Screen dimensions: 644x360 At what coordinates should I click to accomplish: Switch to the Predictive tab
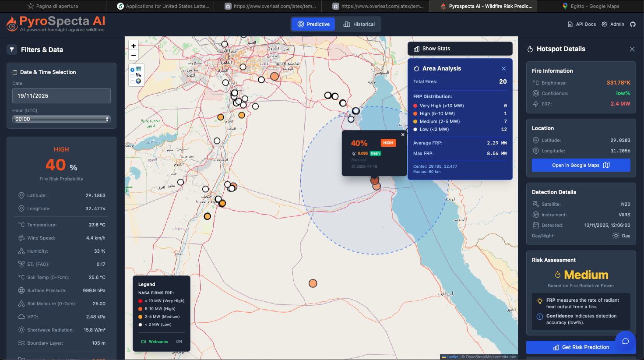click(x=313, y=24)
